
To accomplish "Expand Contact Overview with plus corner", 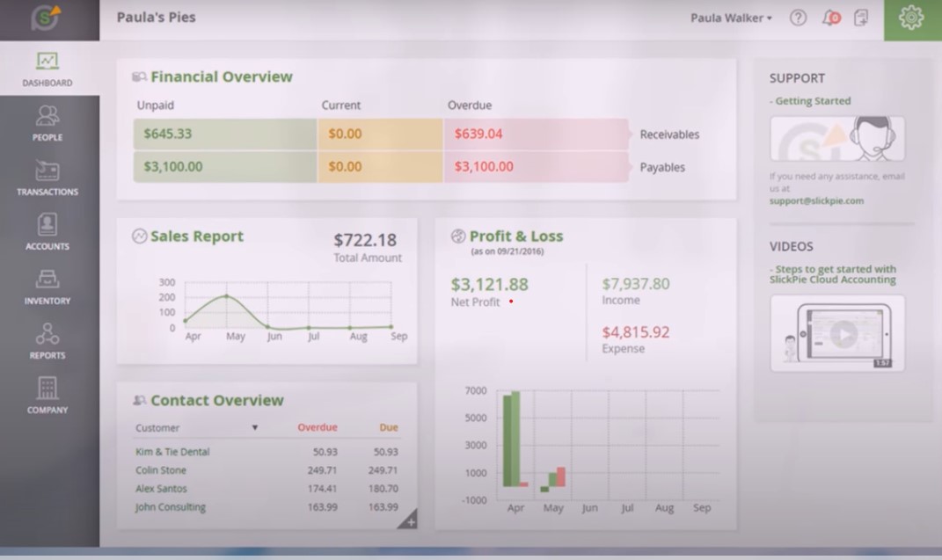I will [408, 520].
